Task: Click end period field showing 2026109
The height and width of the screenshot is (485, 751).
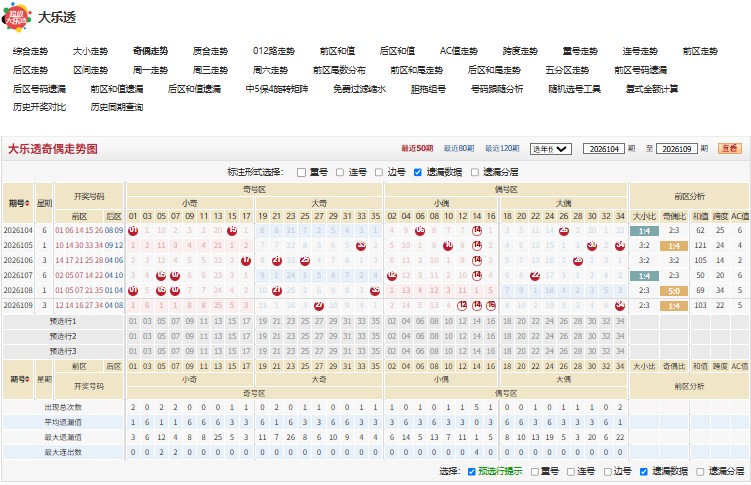Action: click(x=677, y=149)
